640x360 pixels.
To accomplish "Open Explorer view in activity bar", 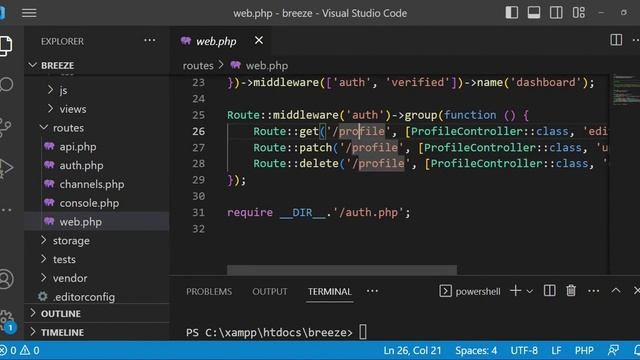I will tap(6, 45).
